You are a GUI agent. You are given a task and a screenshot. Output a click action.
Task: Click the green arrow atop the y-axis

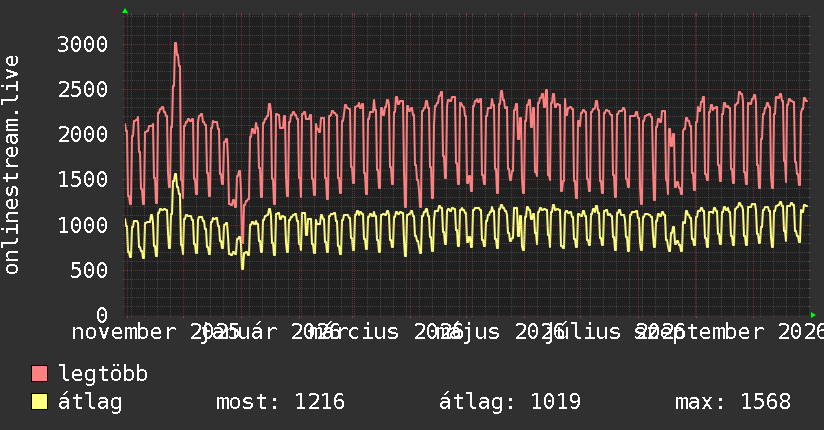point(125,11)
